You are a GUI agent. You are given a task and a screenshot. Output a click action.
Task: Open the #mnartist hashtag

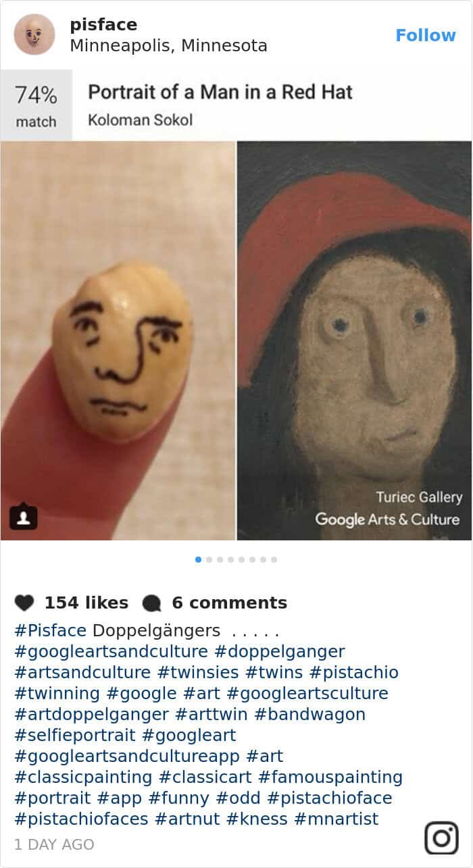tap(337, 819)
